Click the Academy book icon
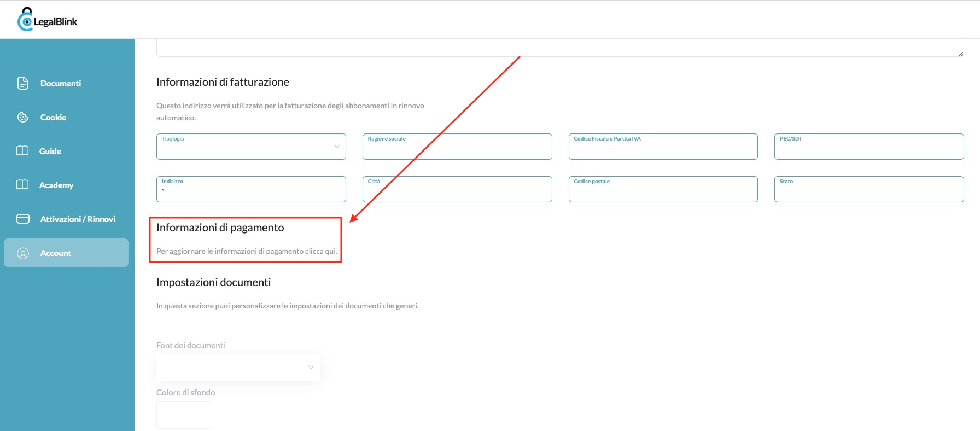The width and height of the screenshot is (980, 431). tap(22, 185)
